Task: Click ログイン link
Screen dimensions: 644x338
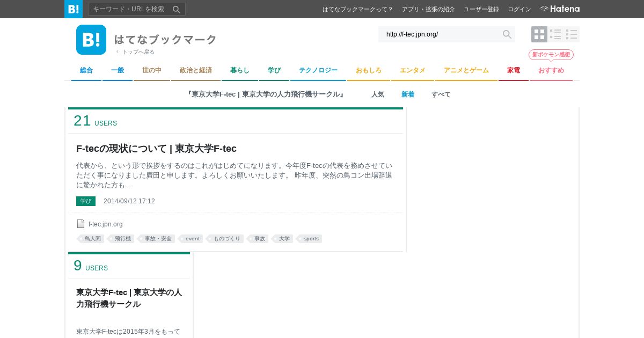Action: tap(519, 10)
